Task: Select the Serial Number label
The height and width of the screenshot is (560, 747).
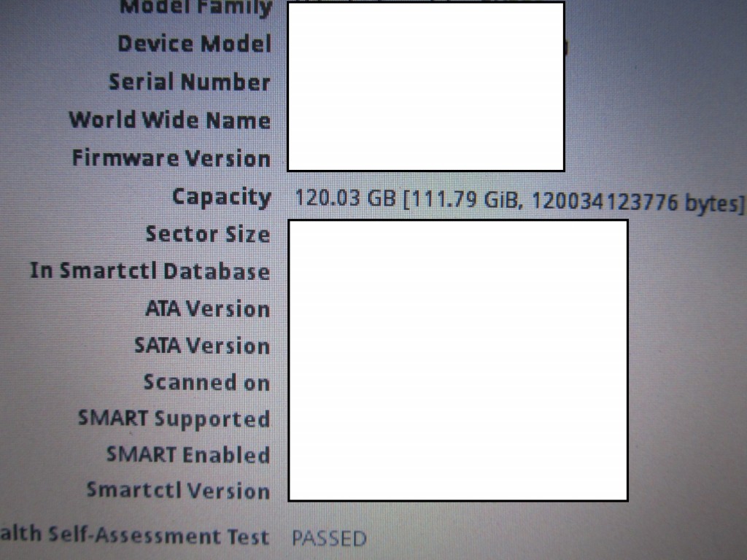Action: (190, 82)
